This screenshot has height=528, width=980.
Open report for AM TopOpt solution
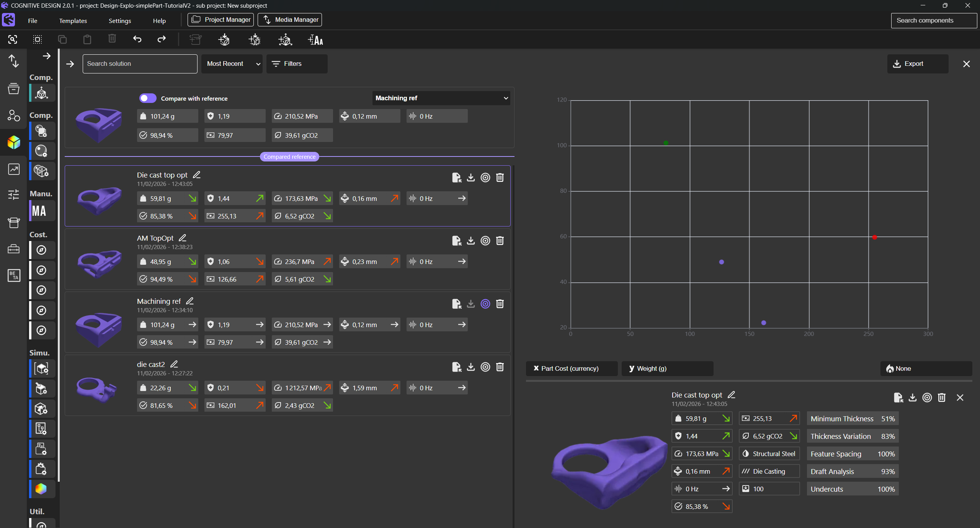[x=457, y=241]
